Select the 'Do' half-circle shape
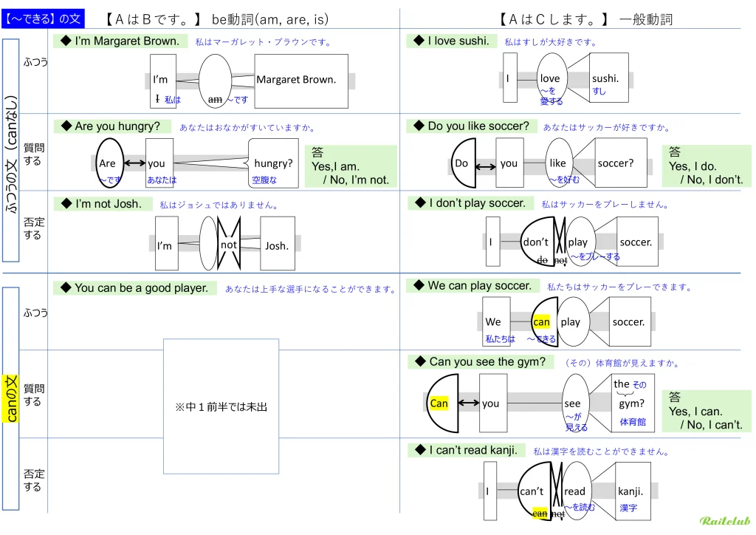The height and width of the screenshot is (535, 756). point(463,163)
